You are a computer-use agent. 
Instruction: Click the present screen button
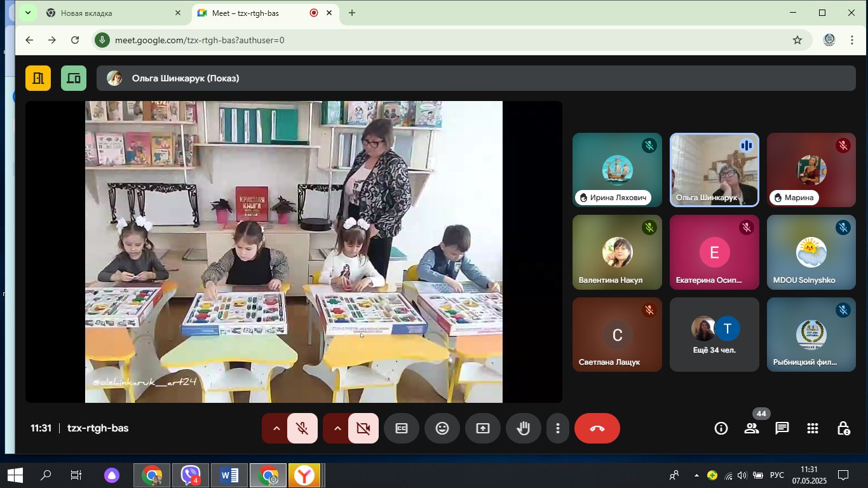point(483,428)
